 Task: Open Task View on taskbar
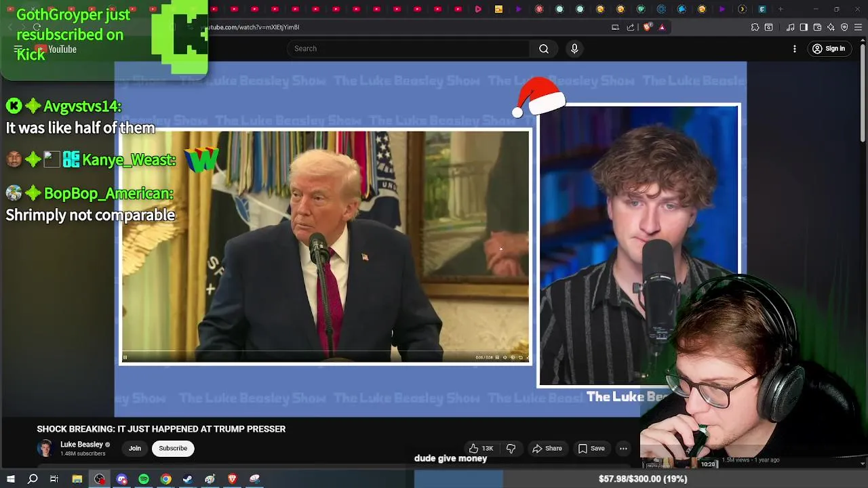(x=54, y=479)
